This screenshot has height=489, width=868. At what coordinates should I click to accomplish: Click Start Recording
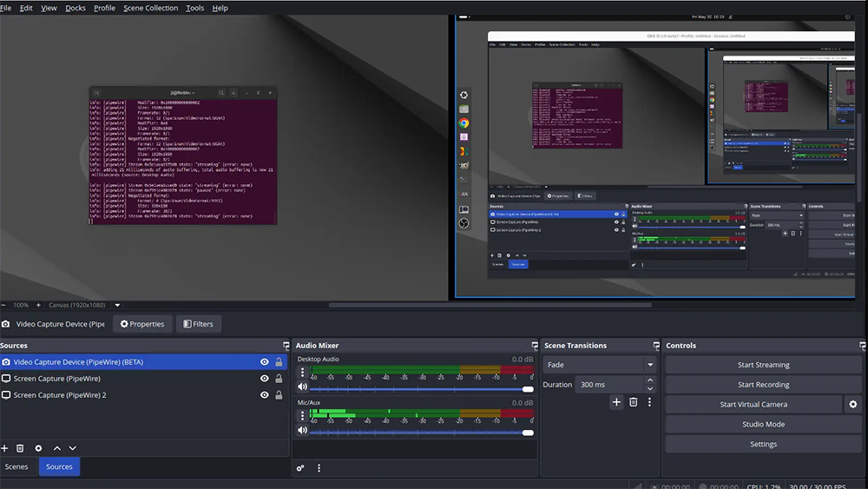763,385
